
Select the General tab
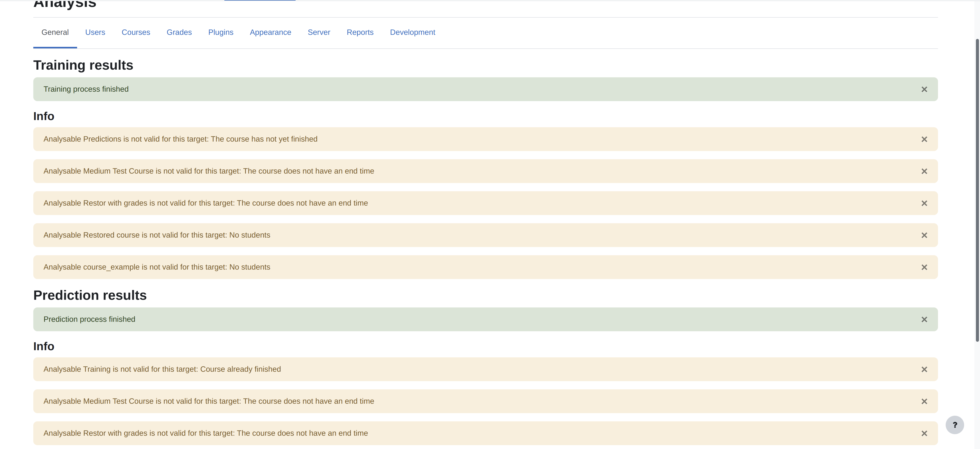(55, 32)
